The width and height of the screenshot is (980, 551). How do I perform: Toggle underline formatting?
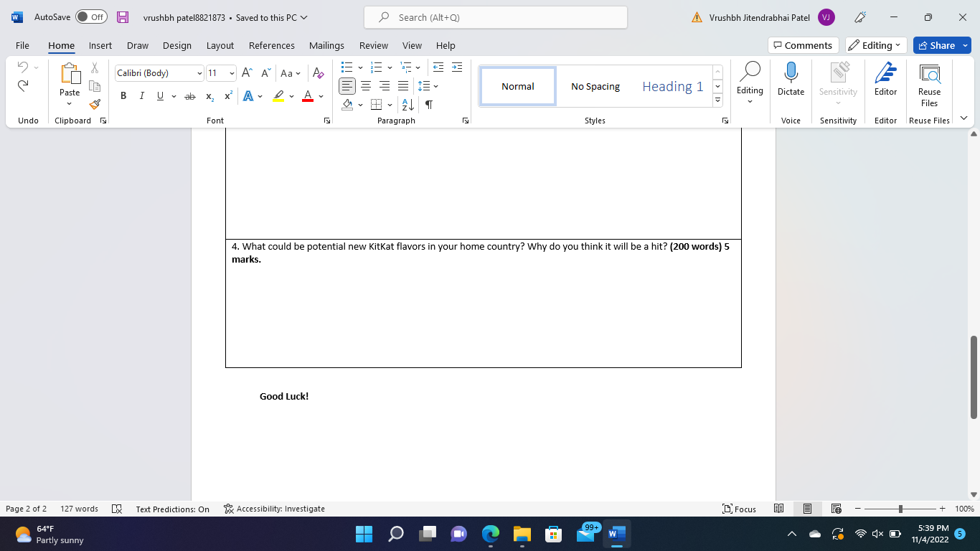pyautogui.click(x=160, y=96)
